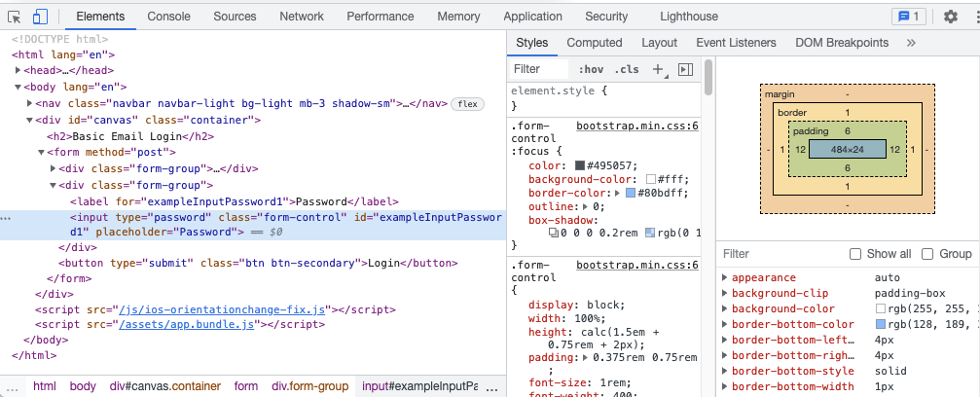
Task: Expand computed background-clip property
Action: click(x=724, y=293)
